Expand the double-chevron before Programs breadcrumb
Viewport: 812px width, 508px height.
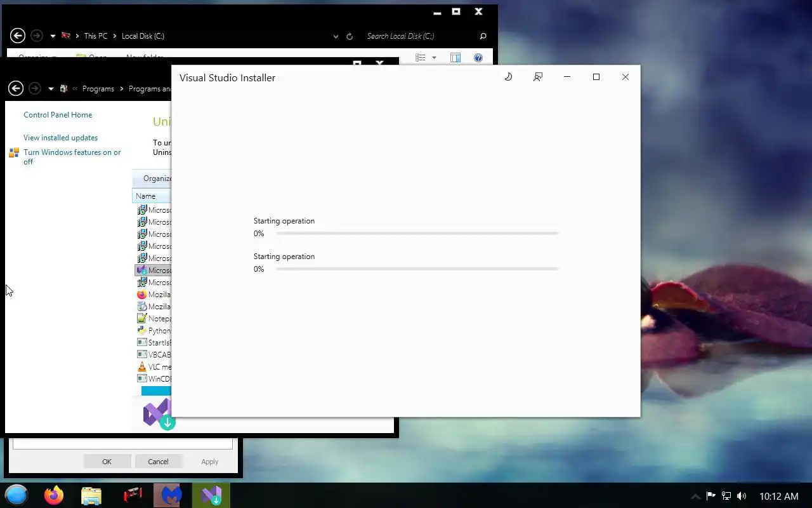click(x=75, y=89)
